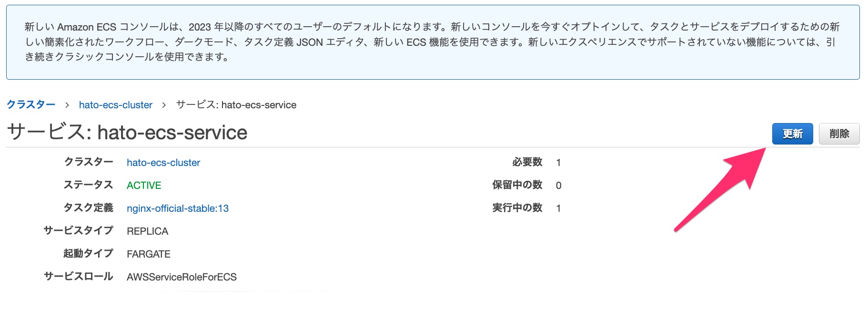Click the 必要数 count value
Screen dimensions: 868x311
tap(558, 163)
